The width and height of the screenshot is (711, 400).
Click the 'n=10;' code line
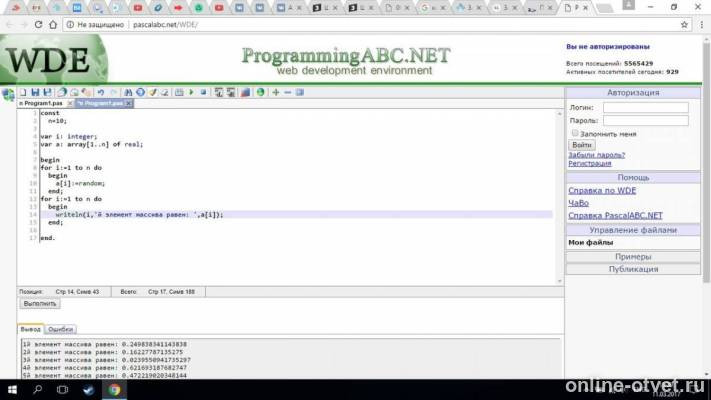58,121
